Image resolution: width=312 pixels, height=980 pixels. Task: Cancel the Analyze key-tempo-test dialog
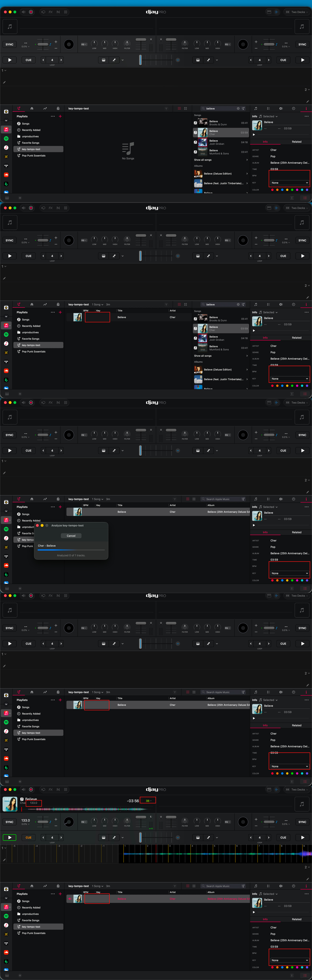point(71,536)
